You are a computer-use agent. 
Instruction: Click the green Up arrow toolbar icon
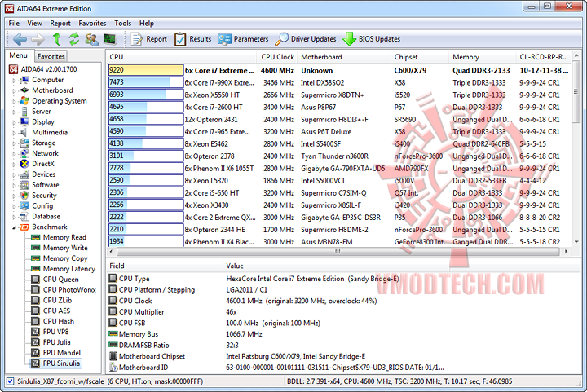click(x=56, y=39)
